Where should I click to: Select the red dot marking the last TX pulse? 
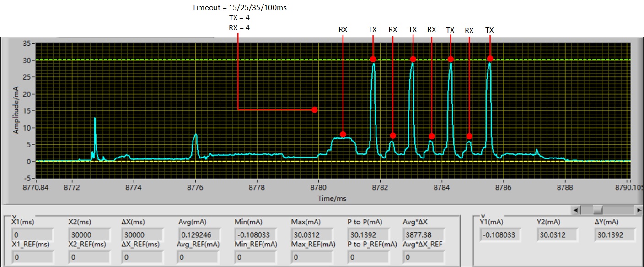490,58
